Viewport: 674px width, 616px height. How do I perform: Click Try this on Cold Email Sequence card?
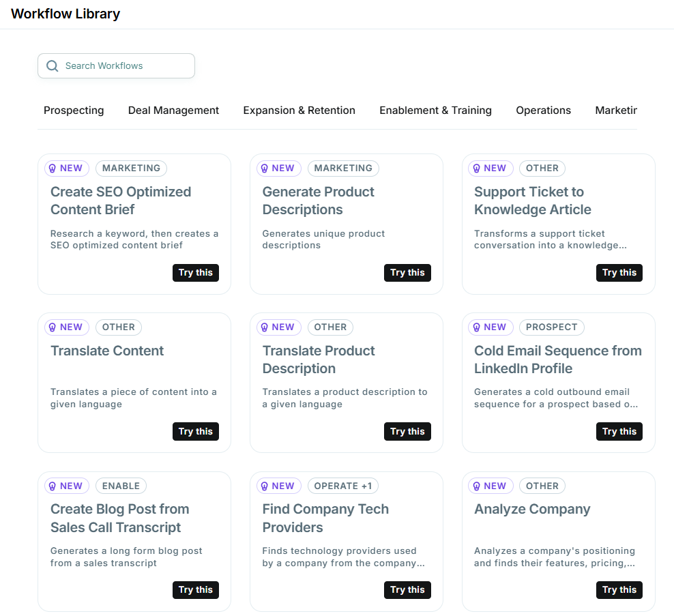619,431
